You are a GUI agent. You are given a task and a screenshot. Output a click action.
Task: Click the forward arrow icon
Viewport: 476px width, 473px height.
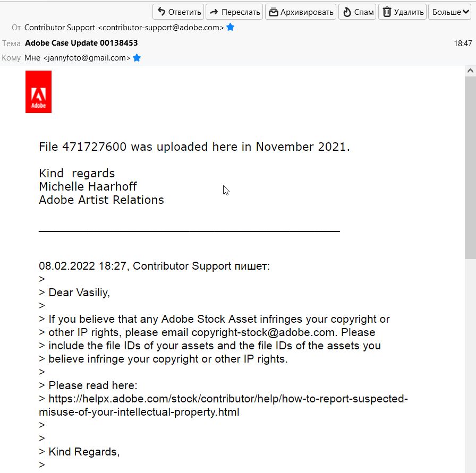215,12
